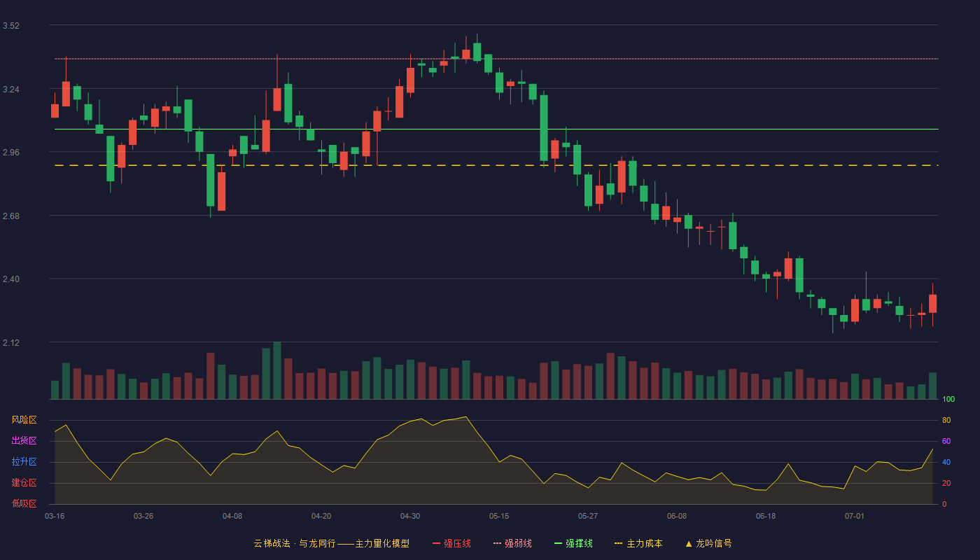Click the 04-08 date label
The image size is (980, 560).
(232, 516)
